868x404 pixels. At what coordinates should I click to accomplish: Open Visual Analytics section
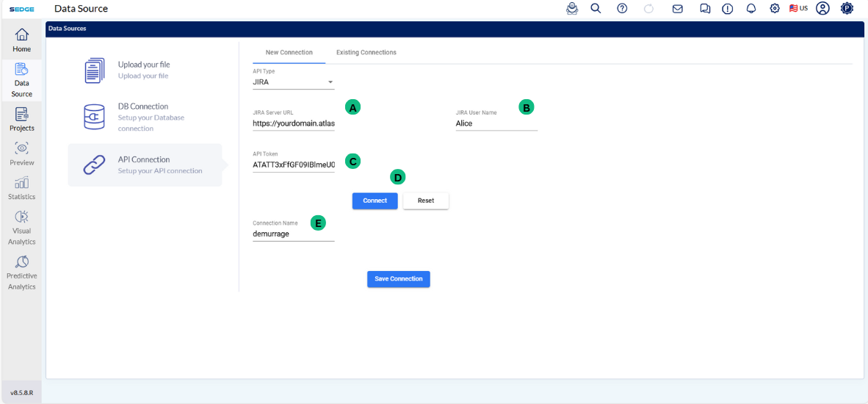pos(22,227)
